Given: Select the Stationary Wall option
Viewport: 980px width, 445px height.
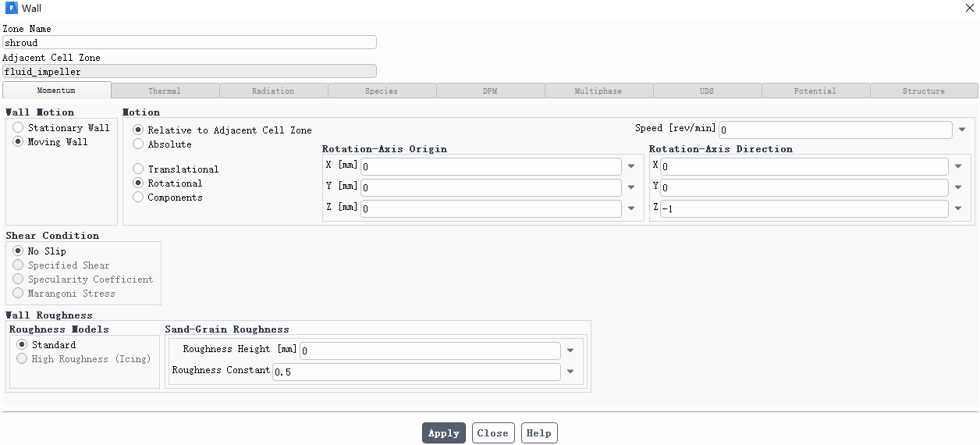Looking at the screenshot, I should coord(18,128).
